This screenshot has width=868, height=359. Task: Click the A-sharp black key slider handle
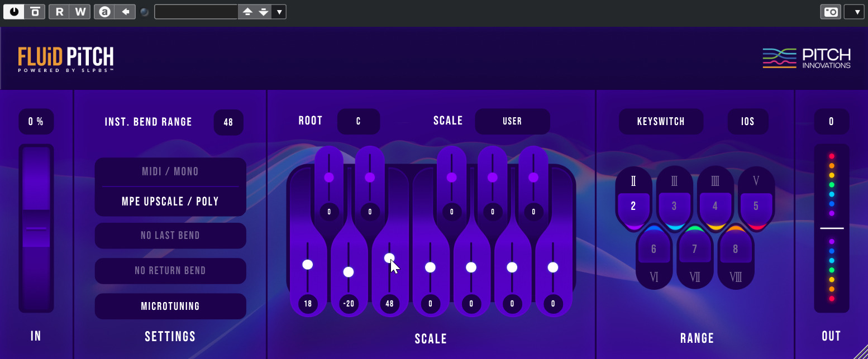coord(533,178)
